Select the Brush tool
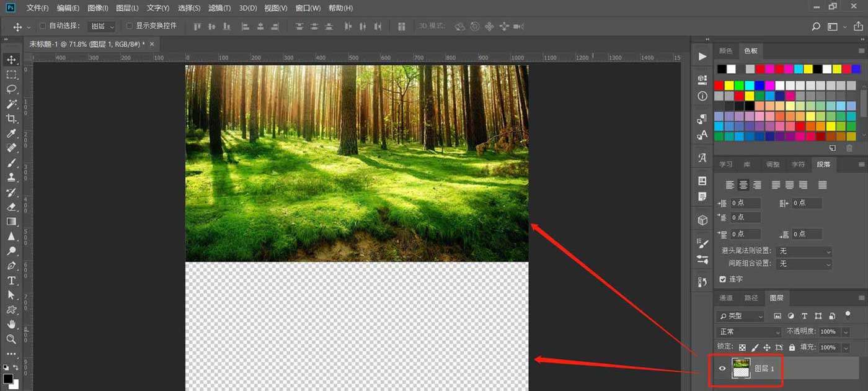The image size is (868, 391). point(11,163)
